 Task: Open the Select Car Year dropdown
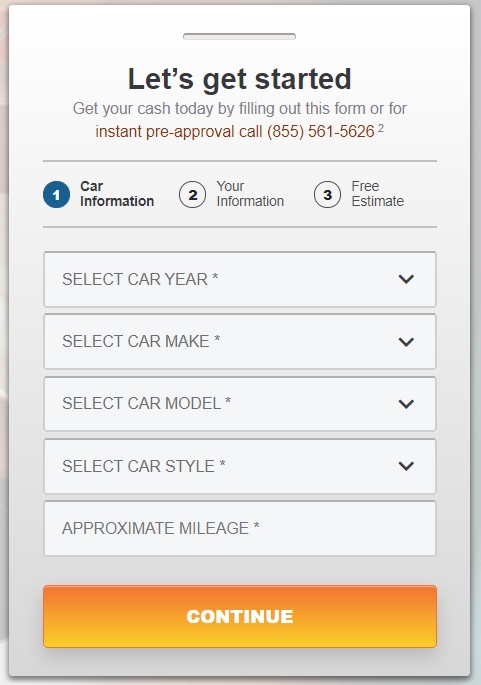[x=240, y=279]
